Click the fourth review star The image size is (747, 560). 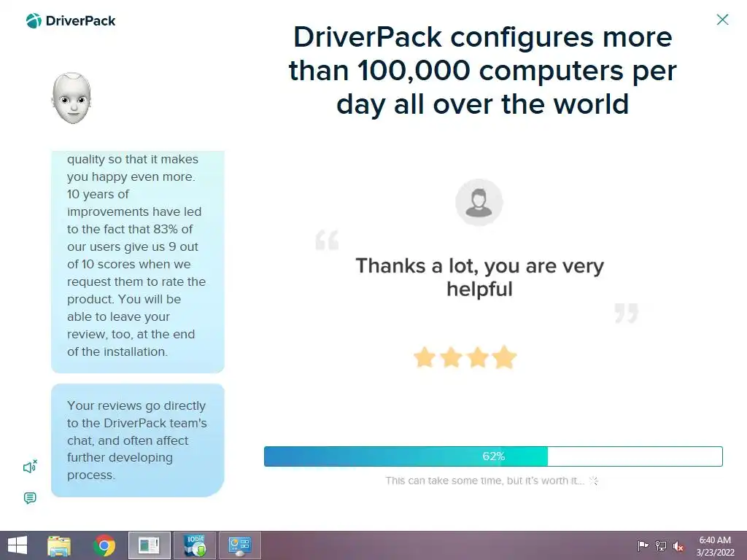point(505,357)
